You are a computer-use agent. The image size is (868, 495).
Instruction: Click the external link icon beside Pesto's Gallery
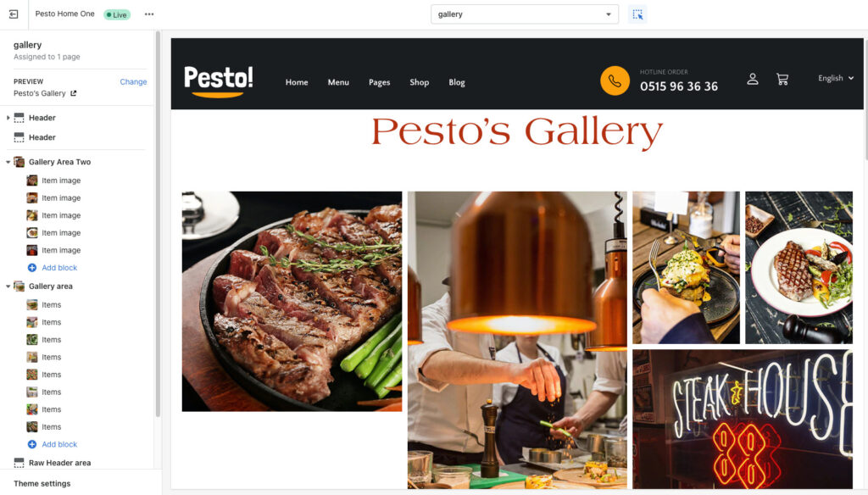click(73, 93)
